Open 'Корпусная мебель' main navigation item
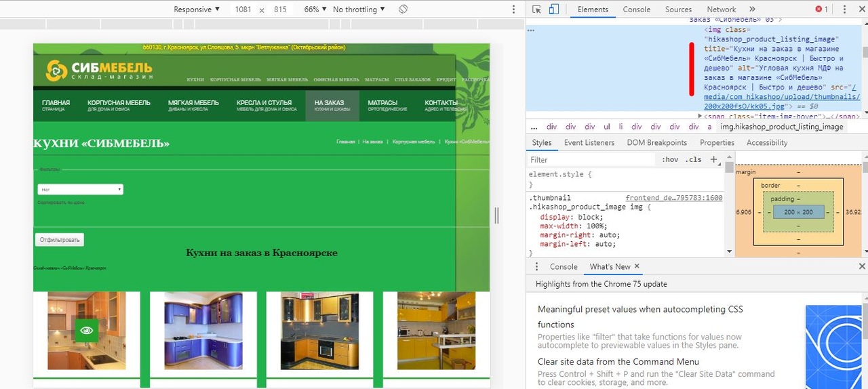The width and height of the screenshot is (868, 389). (119, 106)
